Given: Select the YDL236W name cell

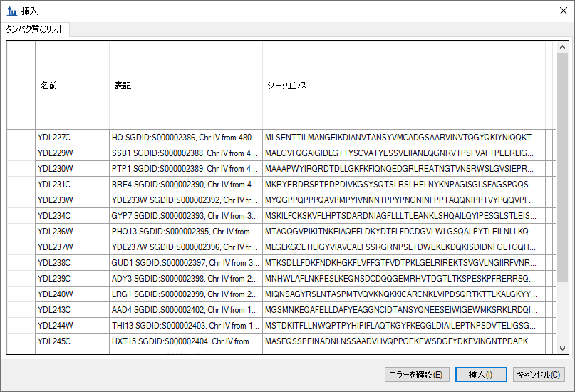Looking at the screenshot, I should click(71, 232).
